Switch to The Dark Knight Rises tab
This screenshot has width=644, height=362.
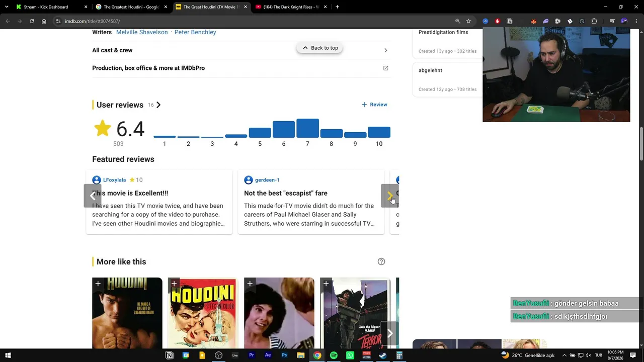click(x=291, y=7)
